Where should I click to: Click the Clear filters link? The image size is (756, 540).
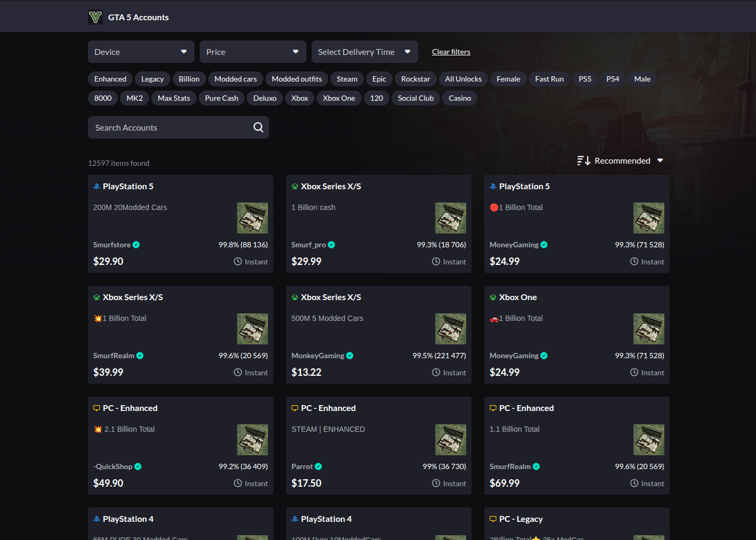click(x=451, y=52)
